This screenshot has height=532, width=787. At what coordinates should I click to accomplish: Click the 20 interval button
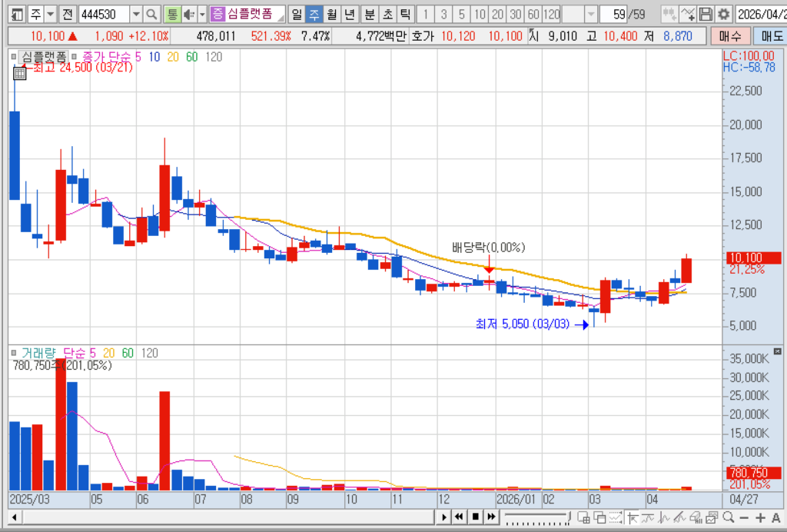pyautogui.click(x=497, y=15)
